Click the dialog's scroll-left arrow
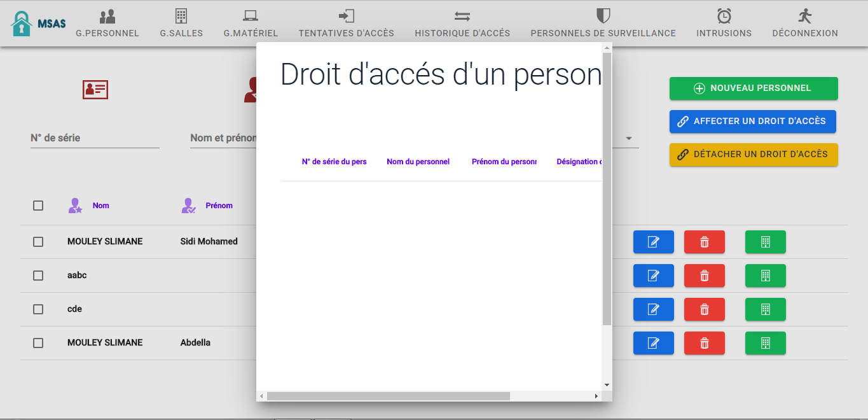The width and height of the screenshot is (868, 420). (x=261, y=396)
